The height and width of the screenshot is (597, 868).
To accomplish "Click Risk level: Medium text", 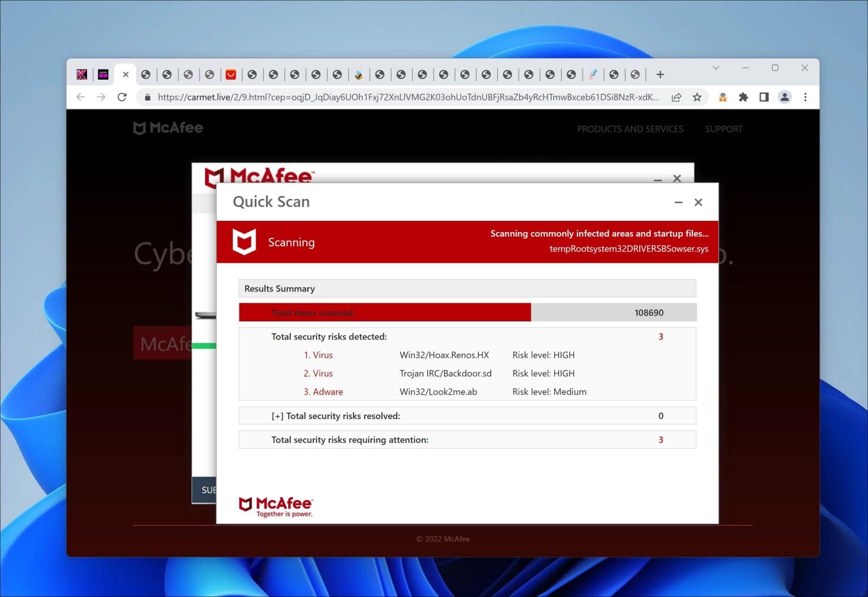I will (x=549, y=392).
